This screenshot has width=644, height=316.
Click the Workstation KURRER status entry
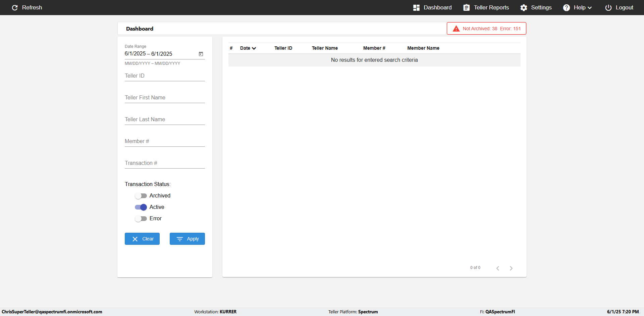215,312
